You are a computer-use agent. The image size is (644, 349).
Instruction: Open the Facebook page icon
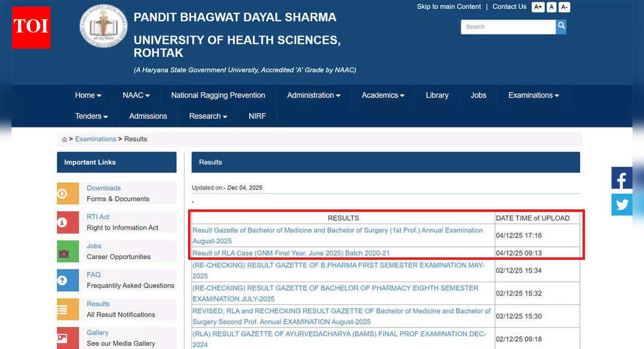click(622, 178)
